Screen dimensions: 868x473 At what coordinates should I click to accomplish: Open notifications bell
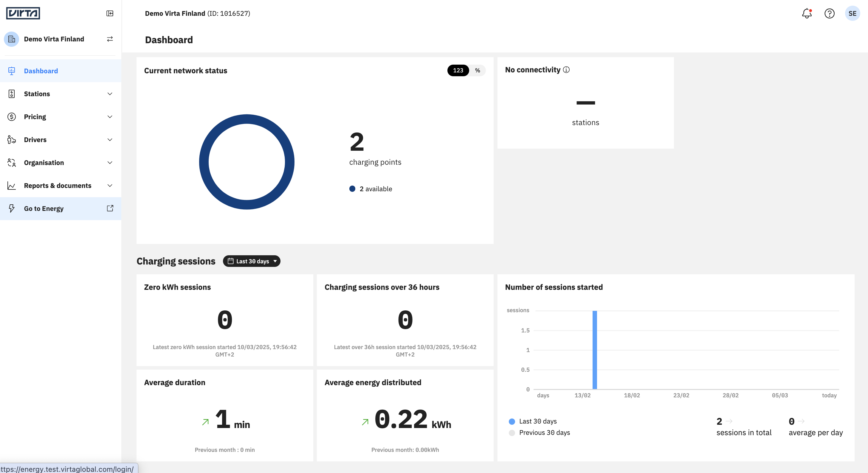click(807, 13)
